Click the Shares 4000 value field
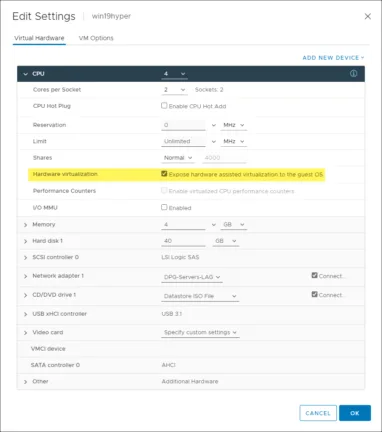Viewport: 382px width, 432px height. [x=224, y=158]
